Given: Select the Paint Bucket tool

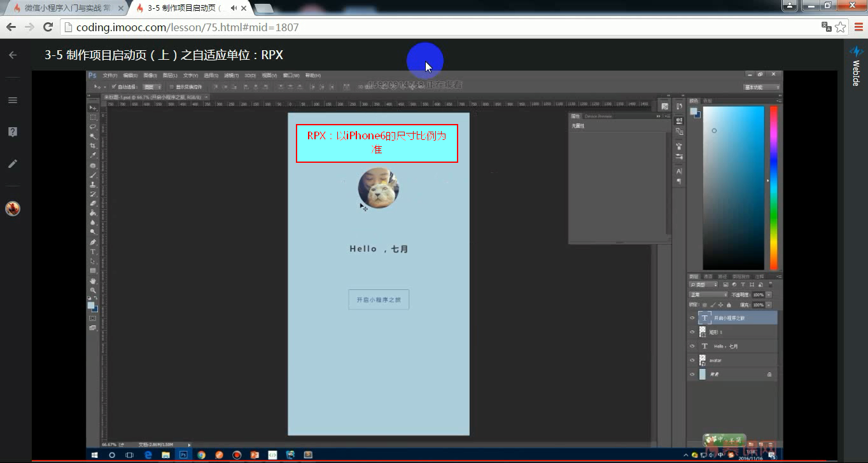Looking at the screenshot, I should 93,213.
